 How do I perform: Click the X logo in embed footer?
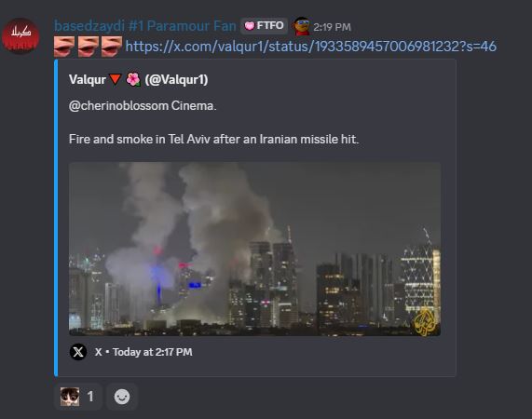point(78,352)
